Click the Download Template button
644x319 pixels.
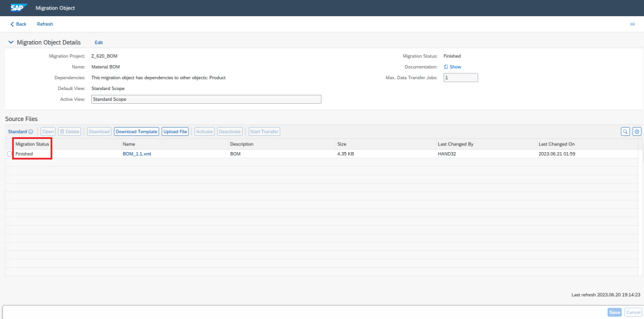[137, 132]
